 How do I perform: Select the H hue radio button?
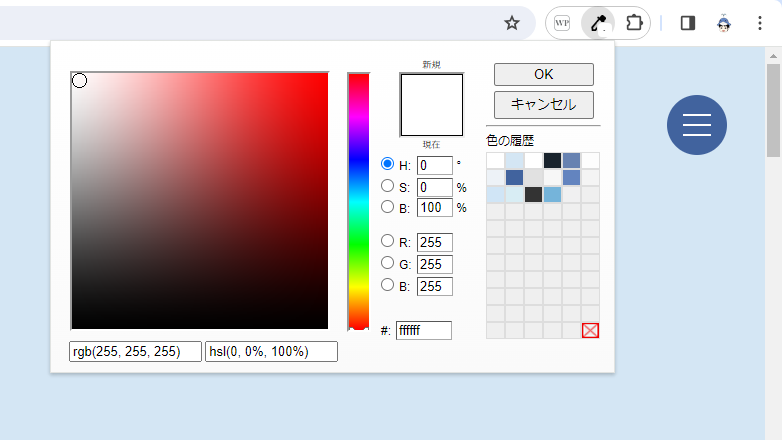click(x=387, y=164)
